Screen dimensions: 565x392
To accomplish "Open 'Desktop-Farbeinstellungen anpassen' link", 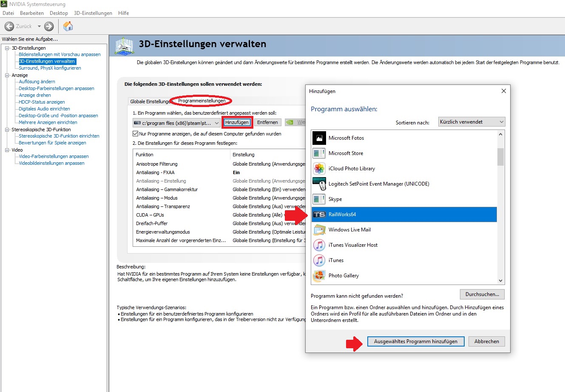I will click(57, 88).
